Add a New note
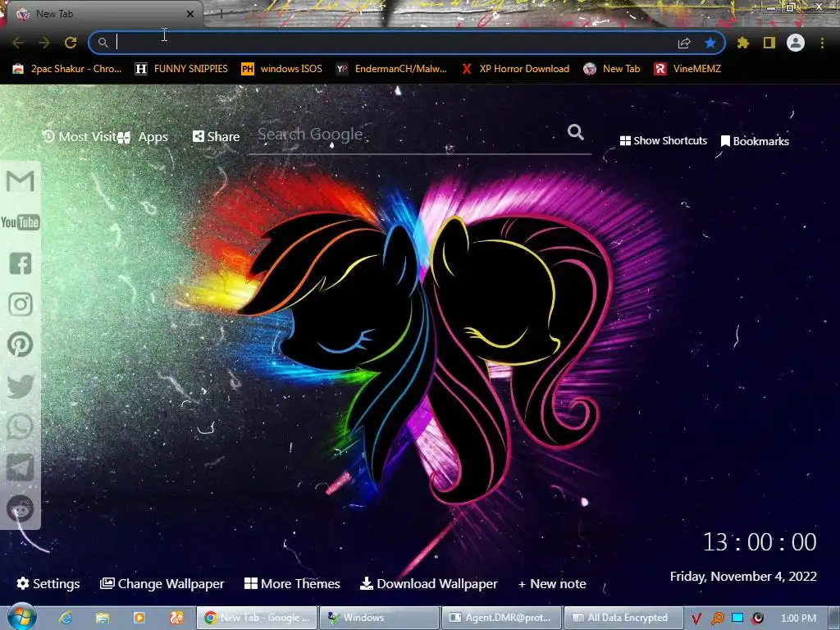The height and width of the screenshot is (630, 840). click(552, 583)
